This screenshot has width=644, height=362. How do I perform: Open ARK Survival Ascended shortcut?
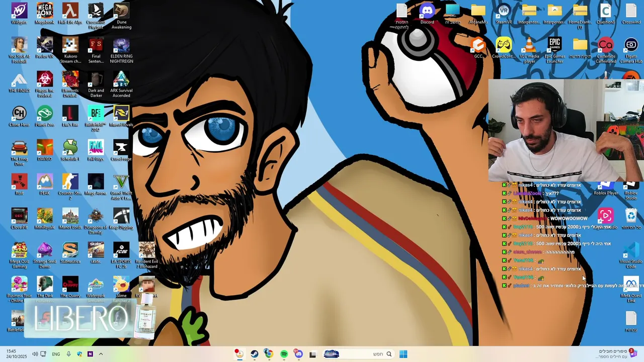(x=121, y=84)
